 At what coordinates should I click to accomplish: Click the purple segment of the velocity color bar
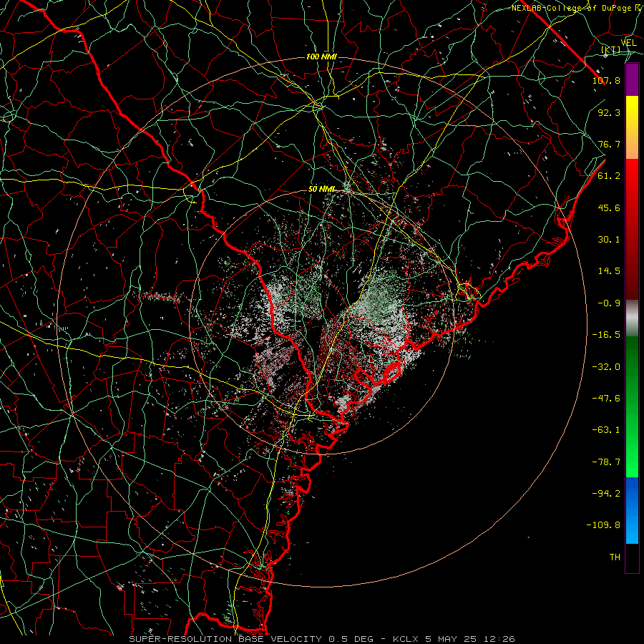pos(632,79)
